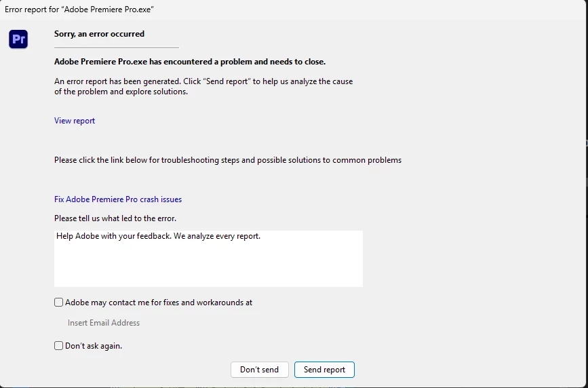Click the 'Help Adobe with your feedback' placeholder
588x388 pixels.
(x=158, y=236)
